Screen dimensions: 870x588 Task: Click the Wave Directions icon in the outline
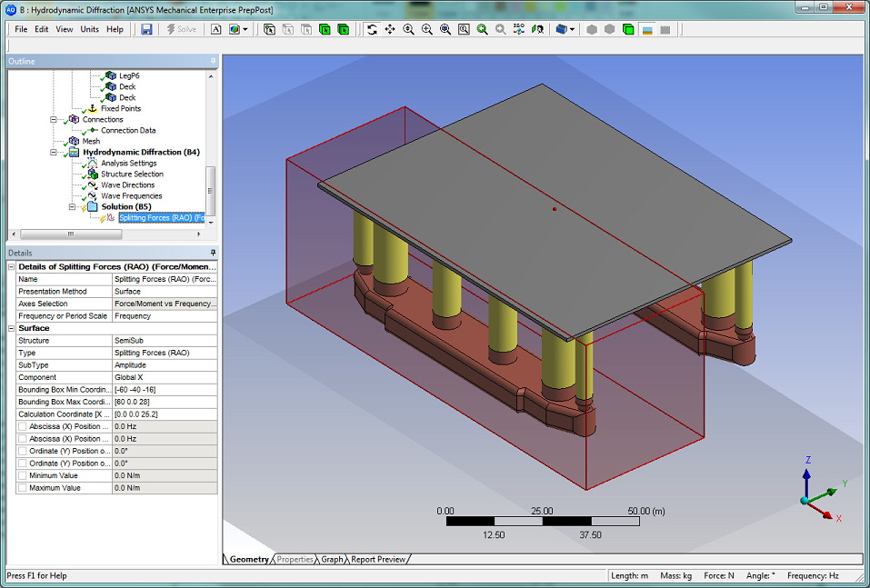[92, 185]
